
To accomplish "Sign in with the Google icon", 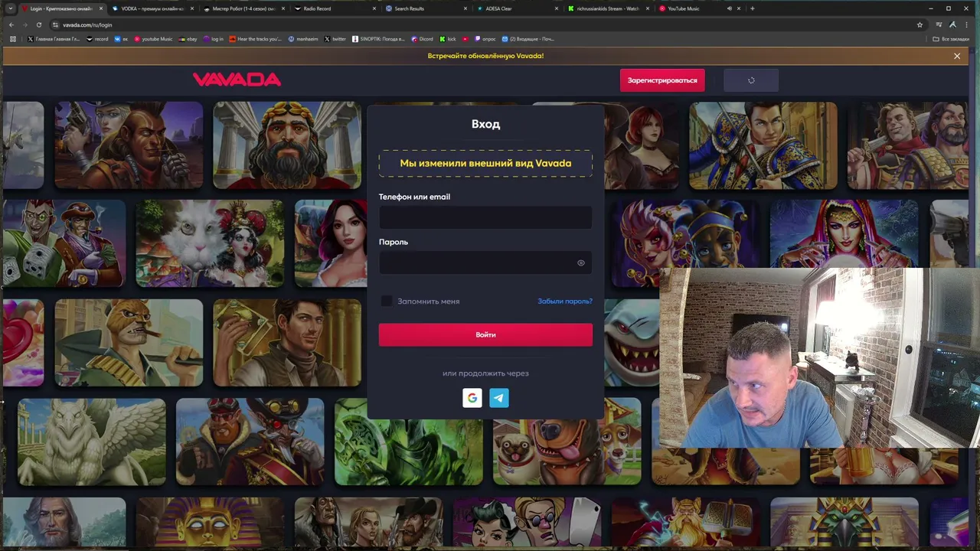I will click(472, 398).
